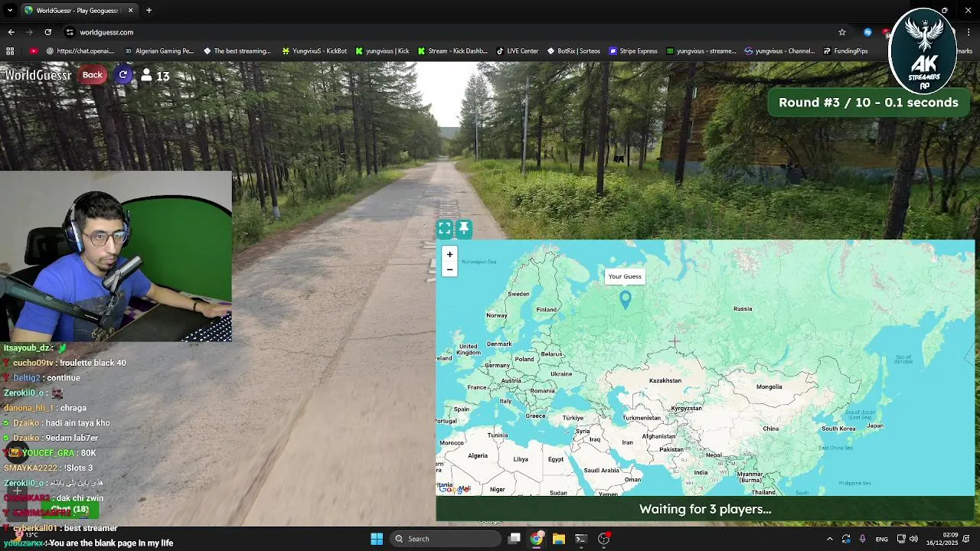This screenshot has width=980, height=551.
Task: Open OBS Studio from the taskbar
Action: coord(603,539)
